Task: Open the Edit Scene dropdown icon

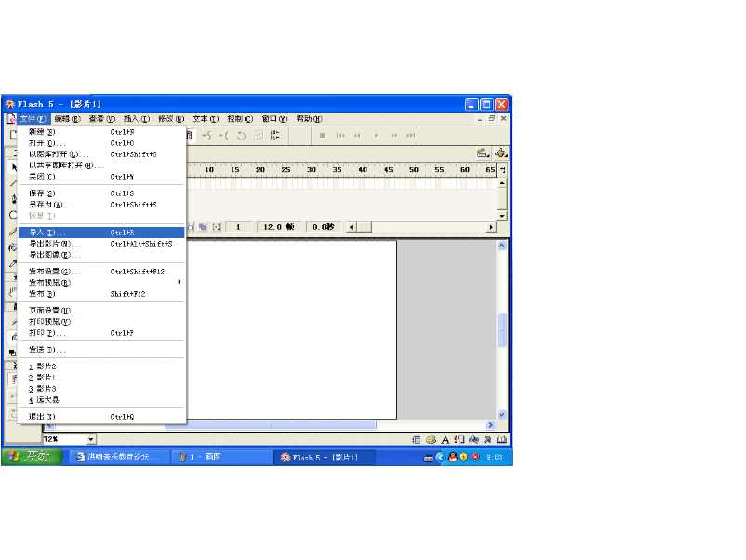Action: coord(484,153)
